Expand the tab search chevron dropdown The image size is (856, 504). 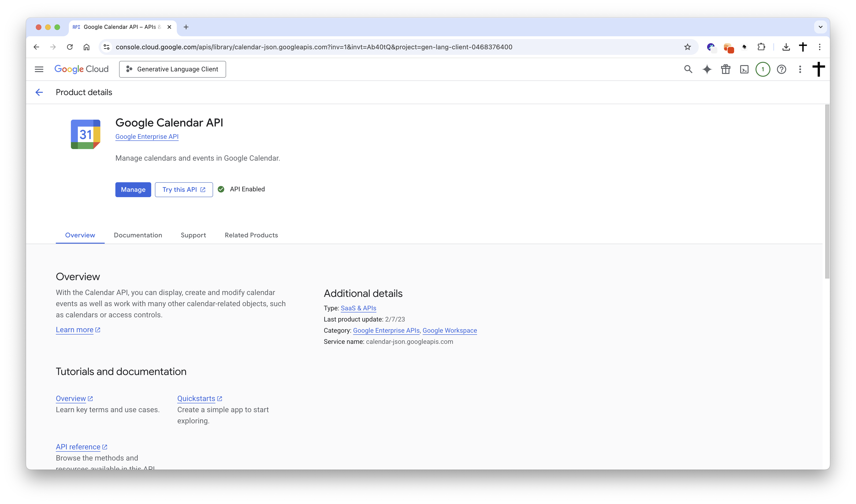click(x=820, y=27)
